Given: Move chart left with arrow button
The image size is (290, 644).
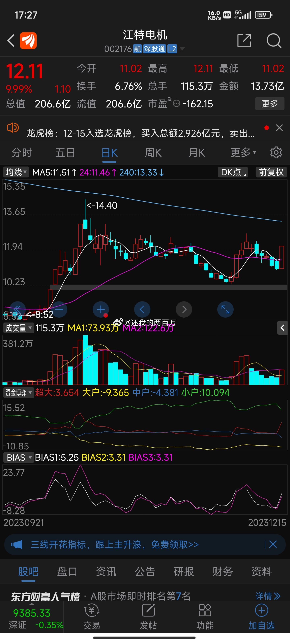Looking at the screenshot, I should click(142, 310).
